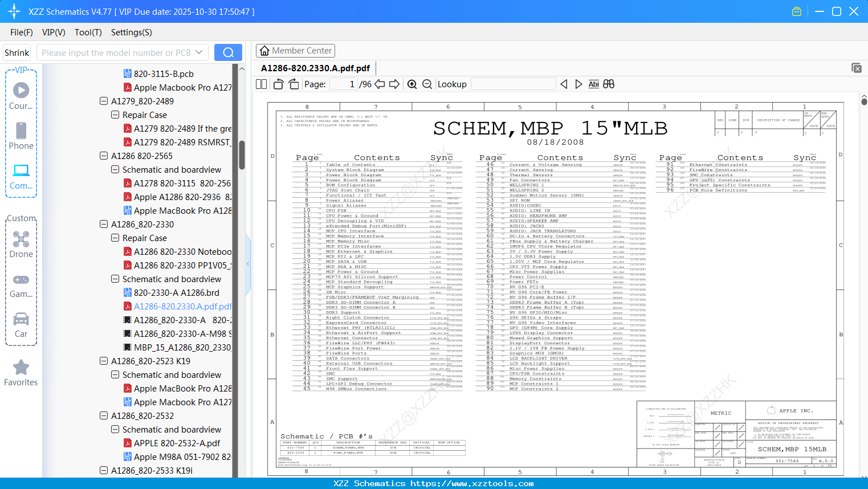Open the Courses section in the sidebar
Screen dimensions: 868x489
tap(21, 96)
